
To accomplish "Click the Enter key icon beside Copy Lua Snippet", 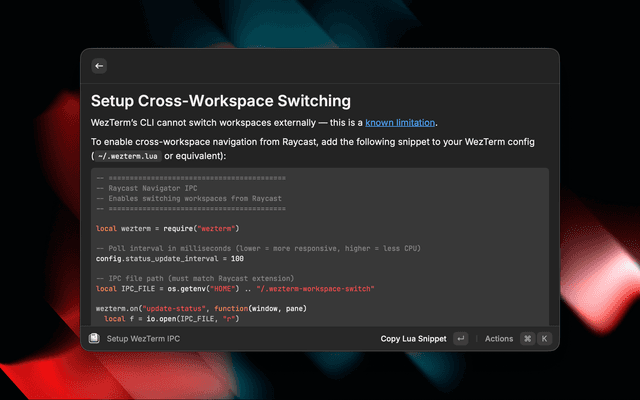I will click(x=460, y=339).
